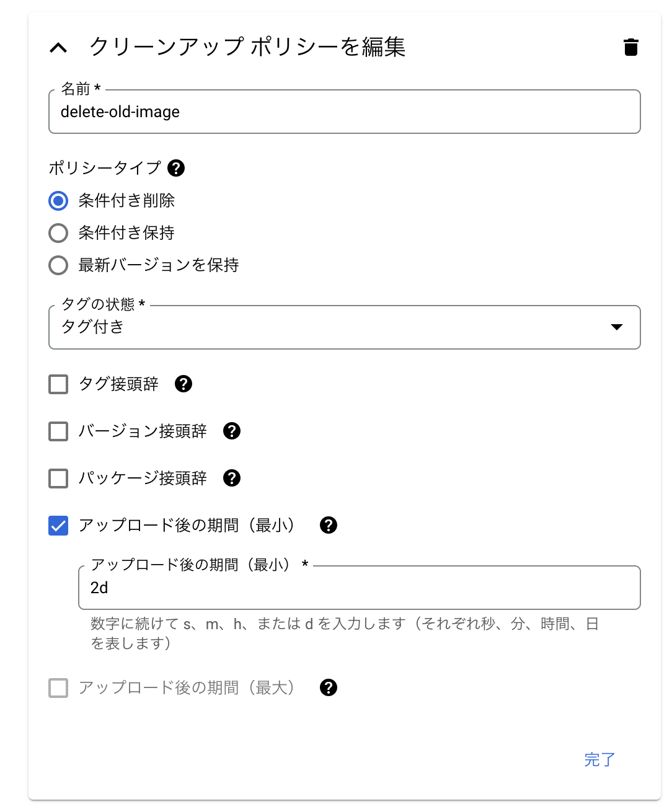The image size is (672, 812).
Task: Click help icon beside バージョン接頭辞
Action: (x=232, y=431)
